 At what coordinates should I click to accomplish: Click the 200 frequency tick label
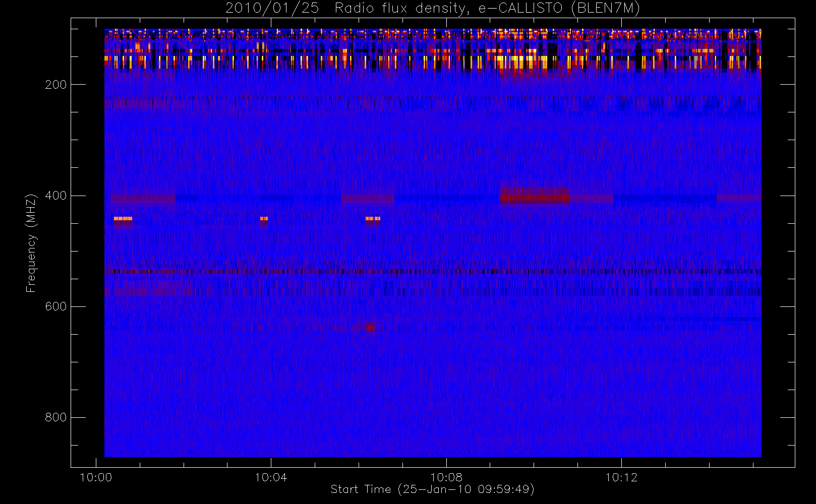pyautogui.click(x=56, y=85)
